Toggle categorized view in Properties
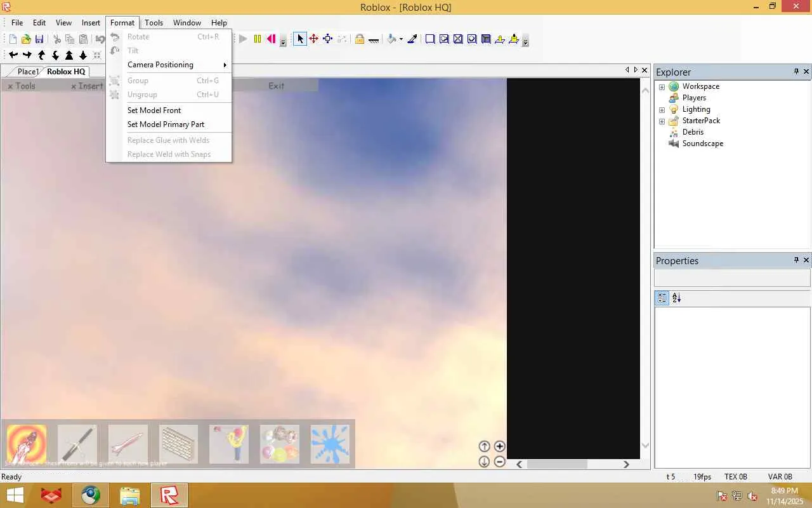 coord(662,298)
